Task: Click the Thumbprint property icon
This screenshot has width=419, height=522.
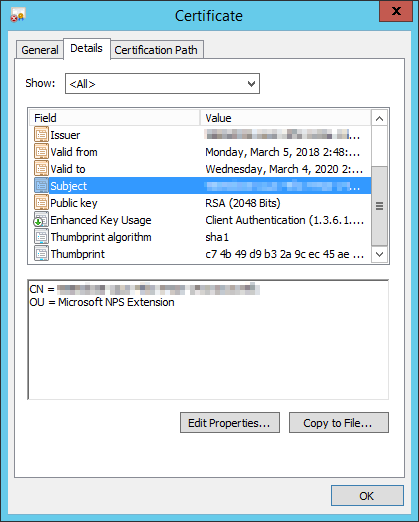Action: (41, 254)
